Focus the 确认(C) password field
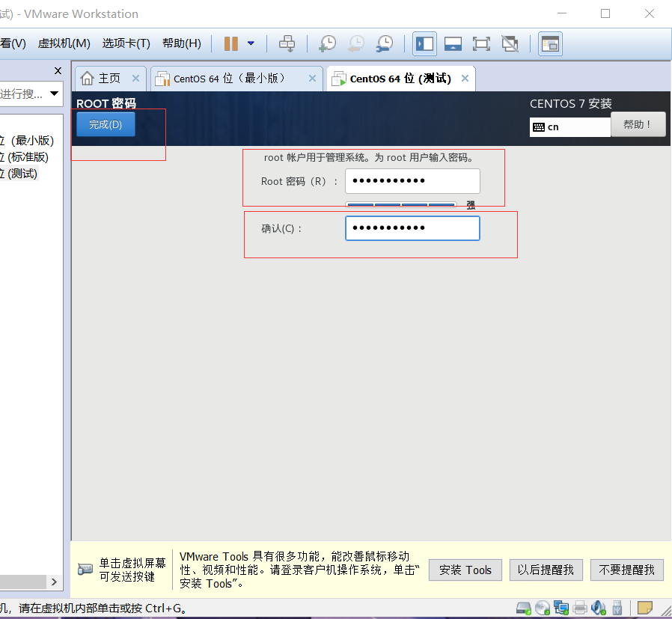Viewport: 672px width, 619px height. pos(412,228)
